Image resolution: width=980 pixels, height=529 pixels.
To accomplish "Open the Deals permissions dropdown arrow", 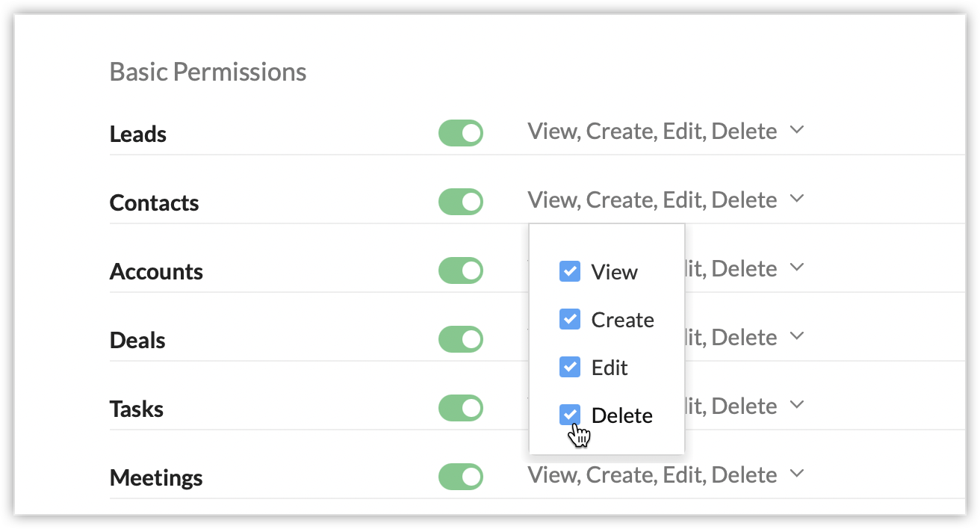I will tap(797, 336).
